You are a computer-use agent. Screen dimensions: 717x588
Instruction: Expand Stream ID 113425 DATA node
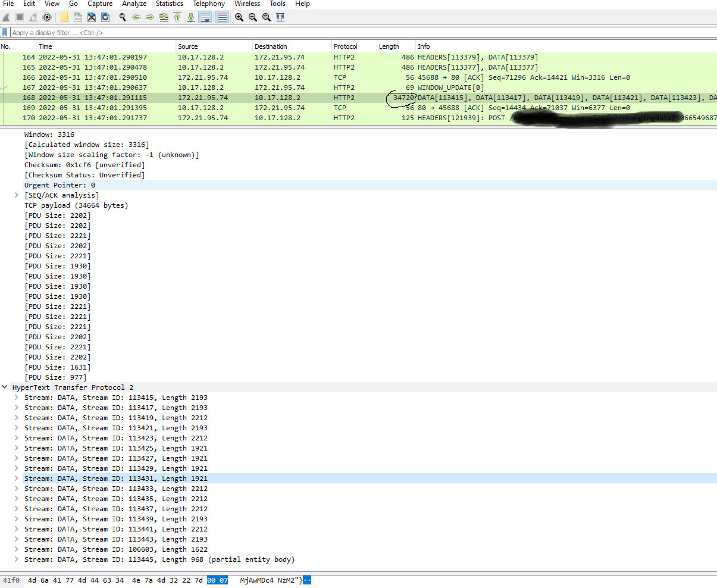click(x=17, y=448)
